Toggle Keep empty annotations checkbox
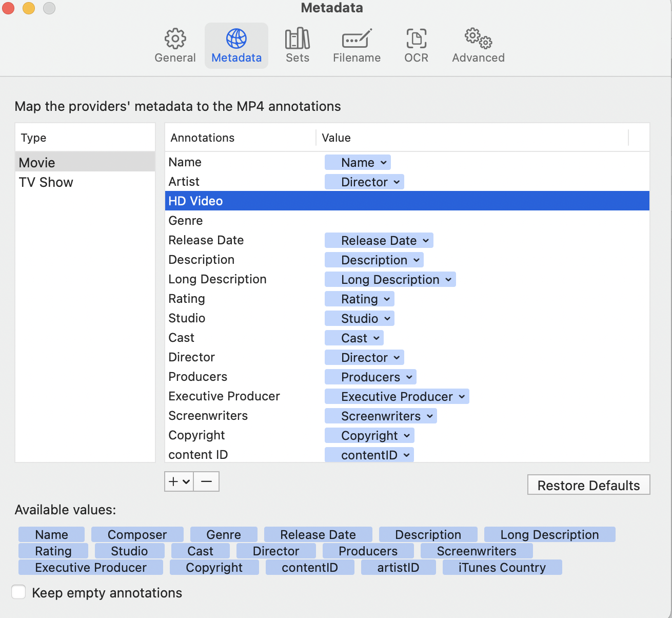This screenshot has height=618, width=672. tap(18, 592)
